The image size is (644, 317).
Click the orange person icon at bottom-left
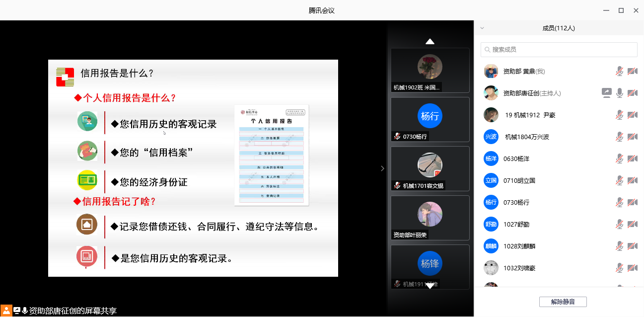point(6,311)
